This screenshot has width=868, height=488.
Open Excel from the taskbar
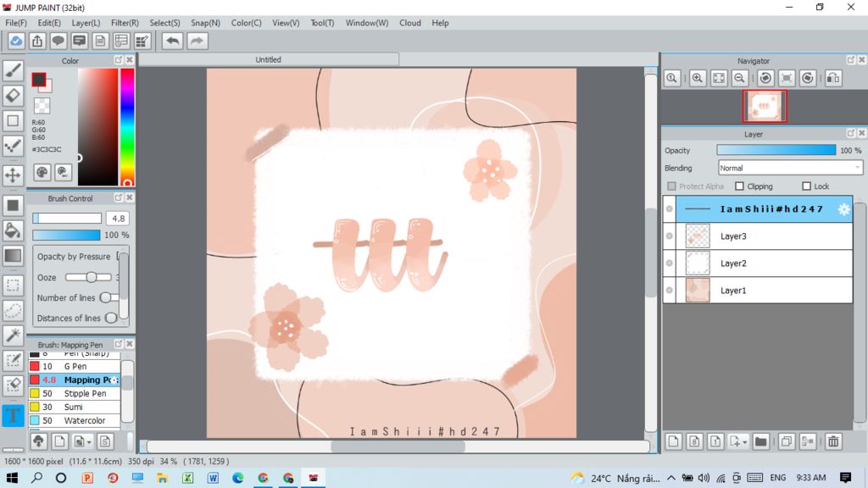point(187,478)
